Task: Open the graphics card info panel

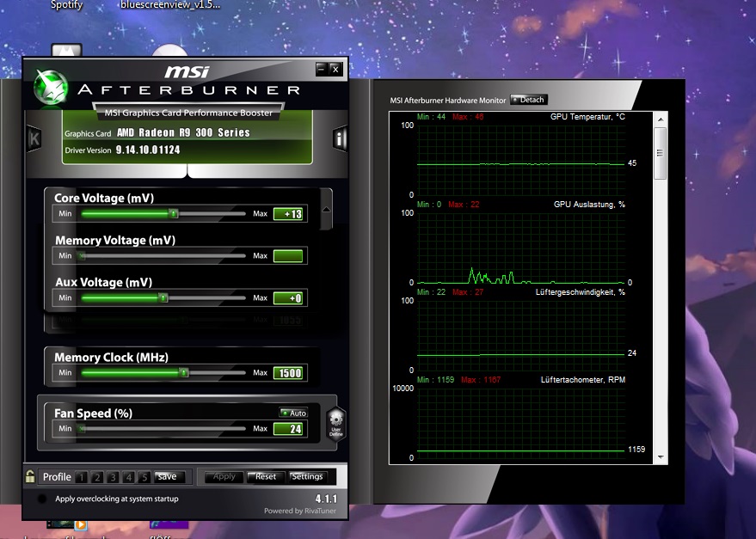Action: pos(340,139)
